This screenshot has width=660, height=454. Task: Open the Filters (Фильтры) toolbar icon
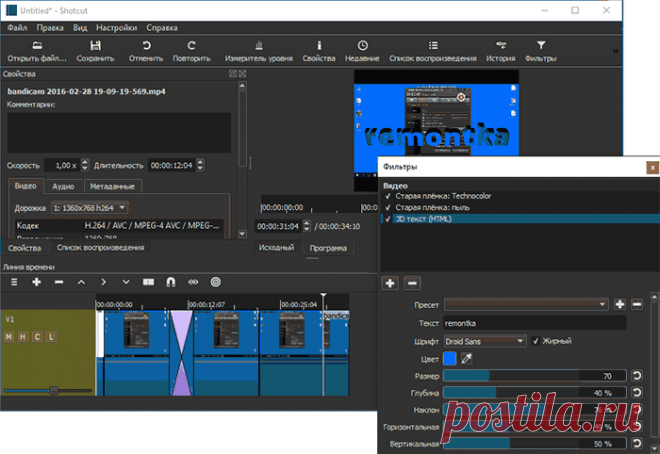point(541,45)
